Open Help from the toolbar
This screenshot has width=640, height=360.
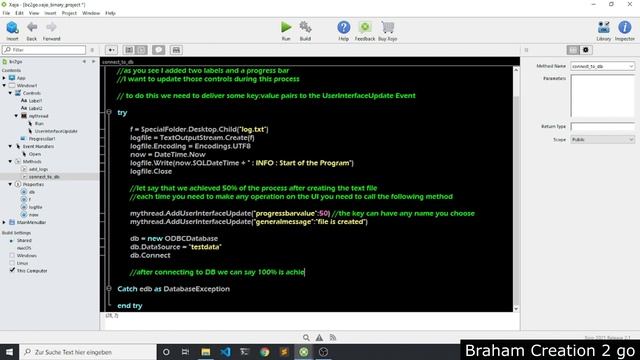[x=344, y=27]
